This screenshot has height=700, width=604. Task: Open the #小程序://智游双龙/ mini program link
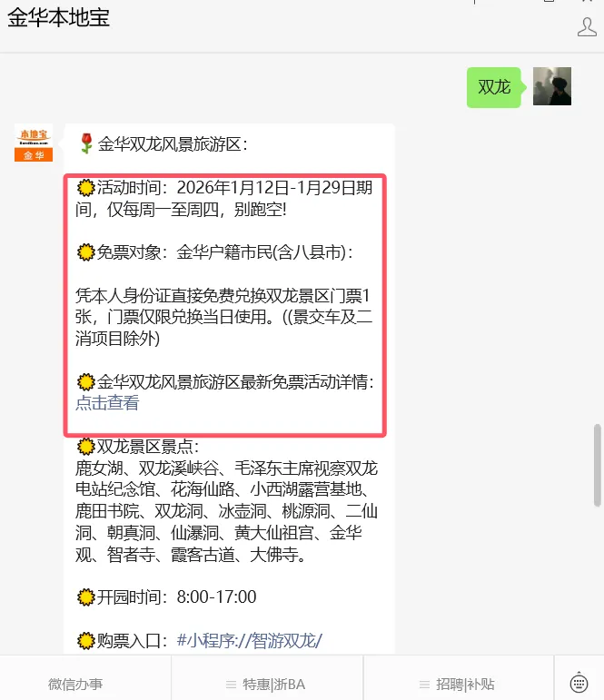(249, 641)
